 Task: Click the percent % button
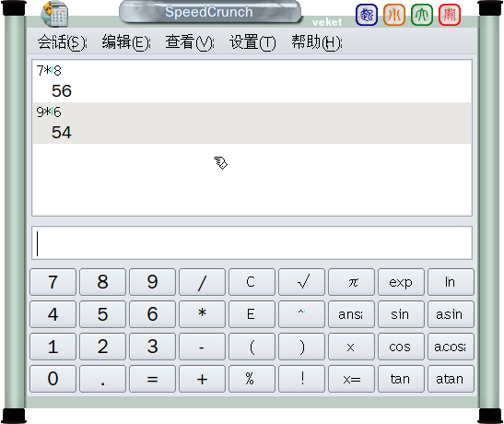pos(252,379)
